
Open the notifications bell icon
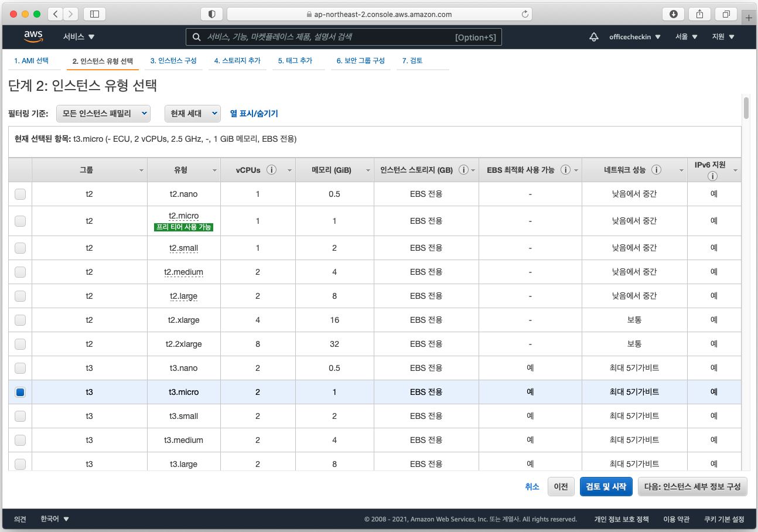pos(594,37)
